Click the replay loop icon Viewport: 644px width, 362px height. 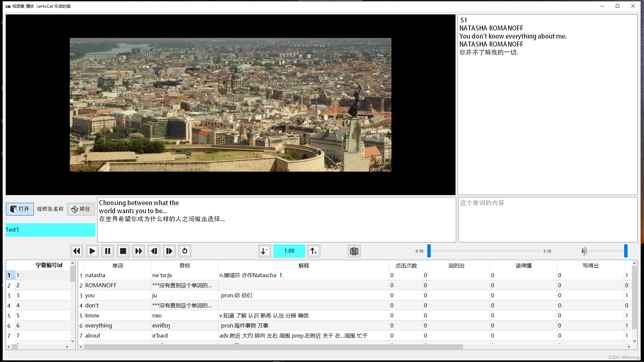coord(185,251)
